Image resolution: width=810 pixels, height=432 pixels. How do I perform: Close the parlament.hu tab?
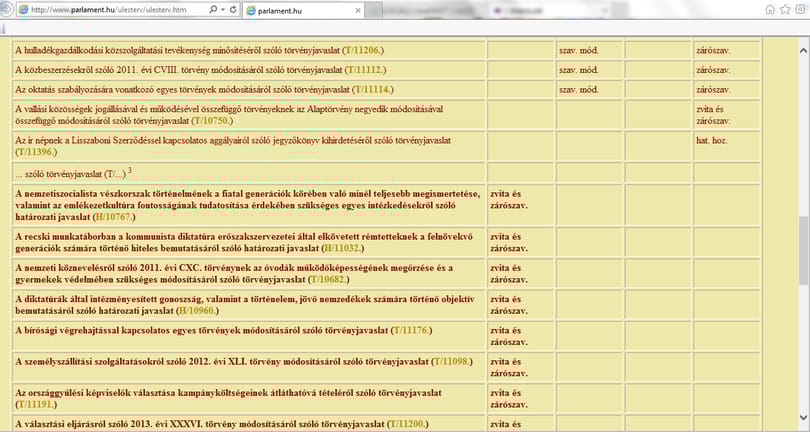[x=358, y=10]
